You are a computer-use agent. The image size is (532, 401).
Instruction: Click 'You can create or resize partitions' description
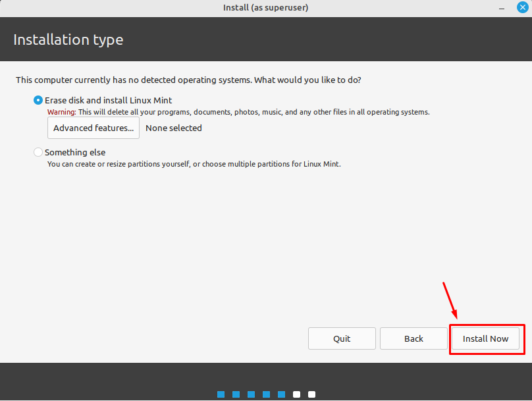194,164
